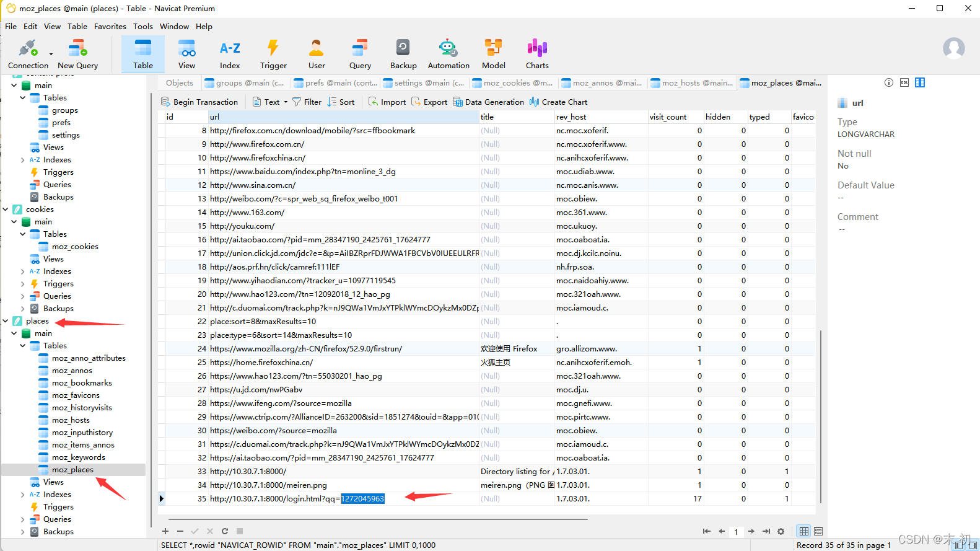Image resolution: width=980 pixels, height=551 pixels.
Task: Select row 34 meiren.png url
Action: pyautogui.click(x=343, y=485)
